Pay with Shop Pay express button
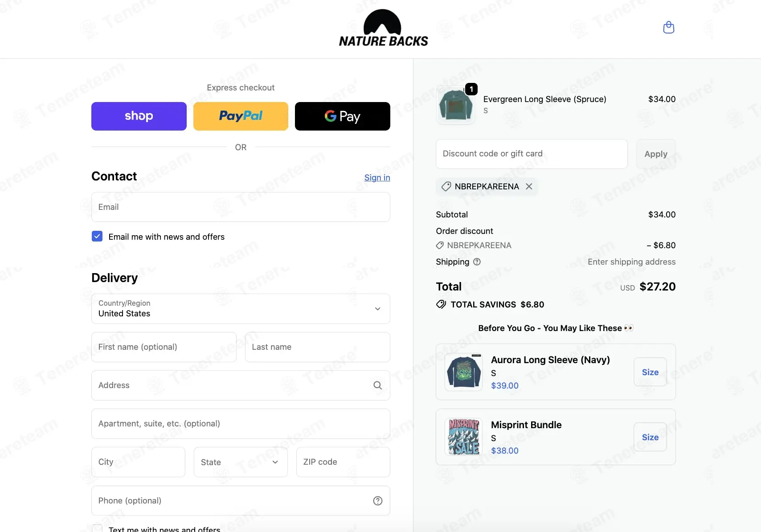The width and height of the screenshot is (761, 532). [139, 116]
